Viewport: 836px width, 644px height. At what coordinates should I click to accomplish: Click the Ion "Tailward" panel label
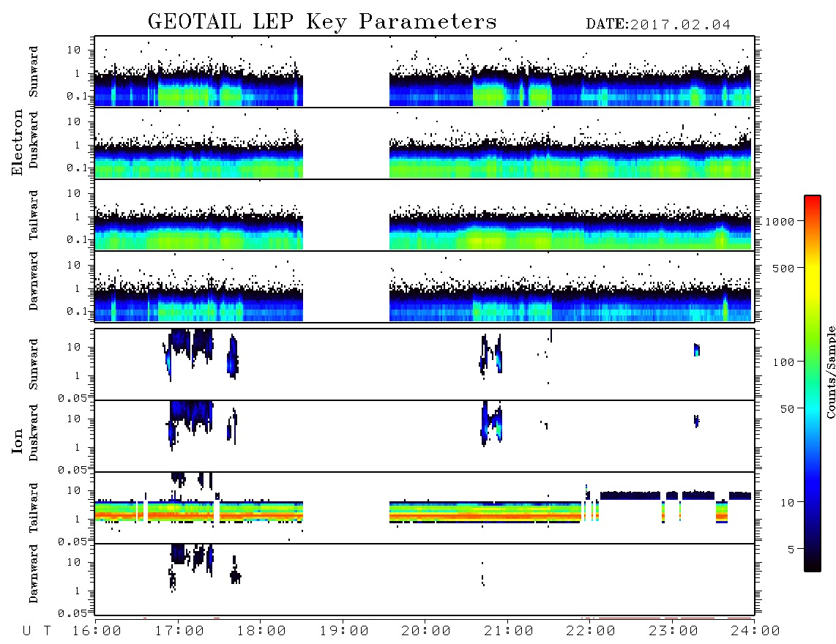(34, 508)
